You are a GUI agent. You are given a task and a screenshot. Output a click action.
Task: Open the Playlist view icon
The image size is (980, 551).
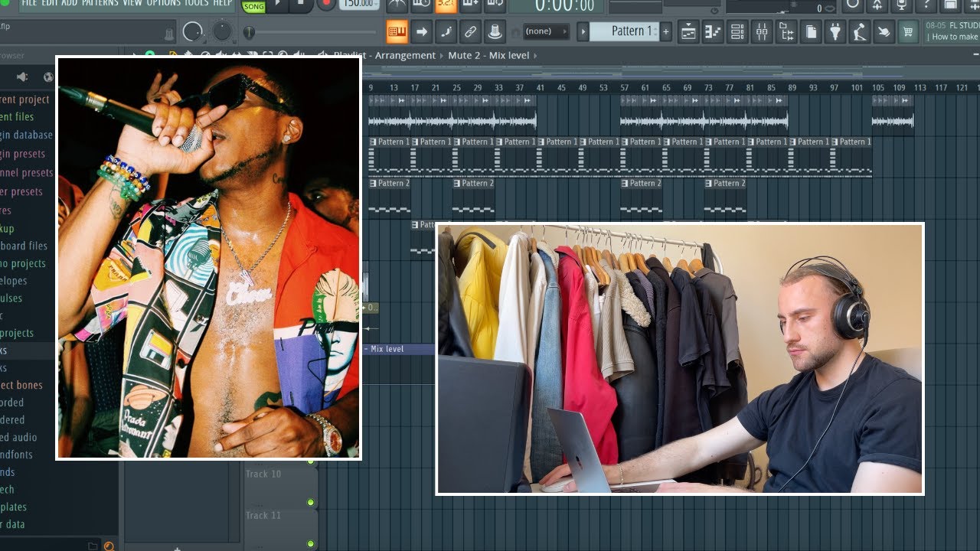pyautogui.click(x=688, y=31)
